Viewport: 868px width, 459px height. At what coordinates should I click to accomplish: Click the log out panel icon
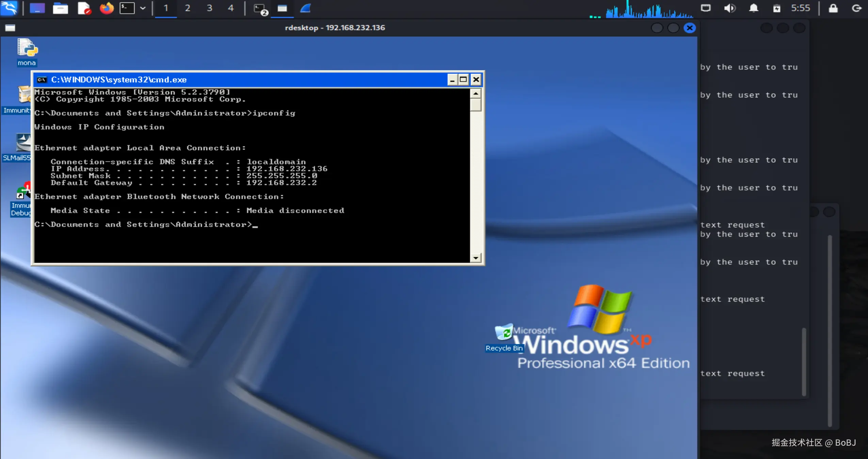coord(856,8)
